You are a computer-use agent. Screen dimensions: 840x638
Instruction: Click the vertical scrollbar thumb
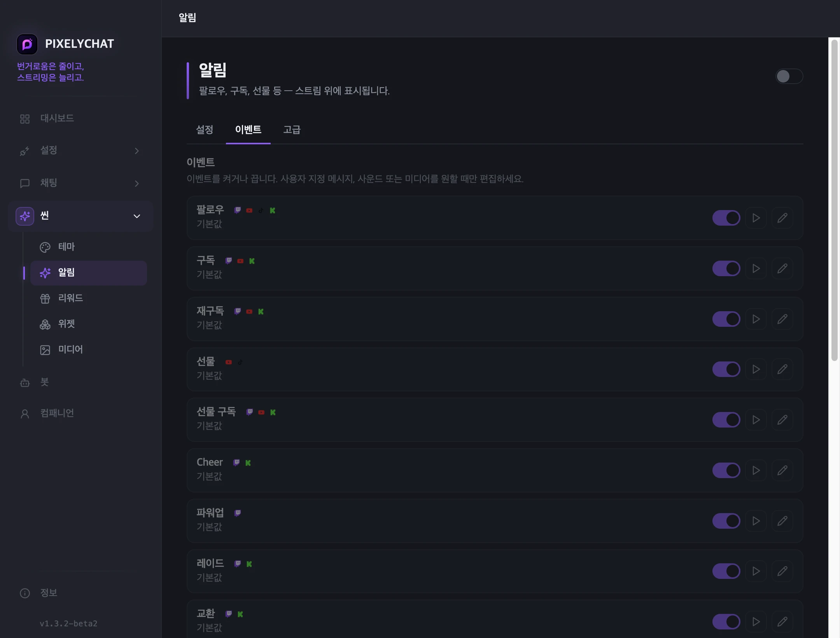point(834,200)
